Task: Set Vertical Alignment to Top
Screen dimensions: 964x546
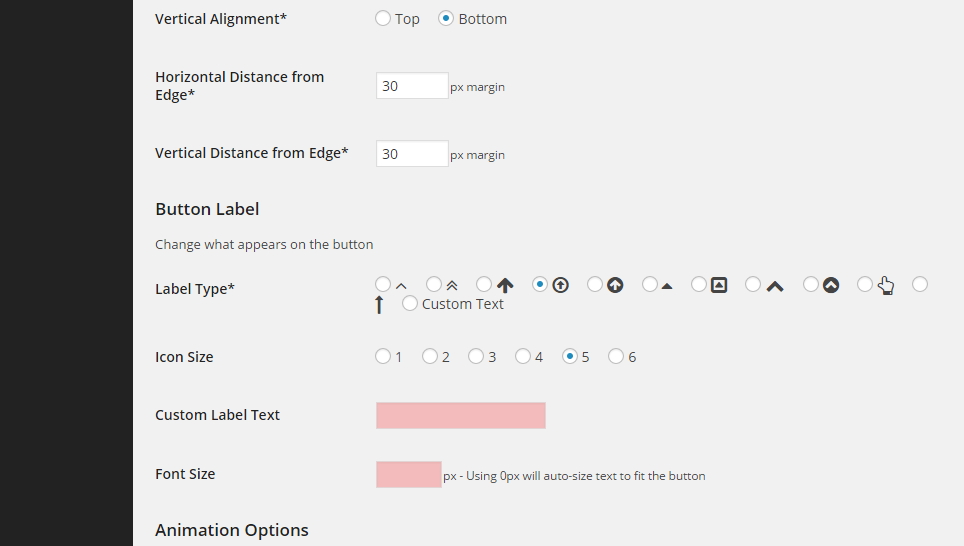Action: pos(383,18)
